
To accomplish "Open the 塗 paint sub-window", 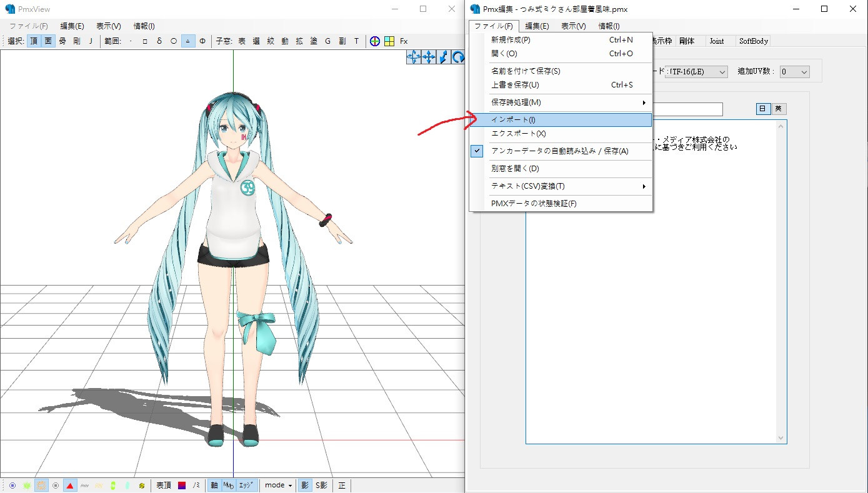I will point(314,41).
